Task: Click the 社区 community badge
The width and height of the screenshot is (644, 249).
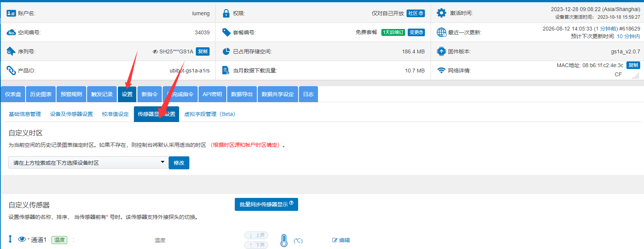Action: tap(416, 13)
